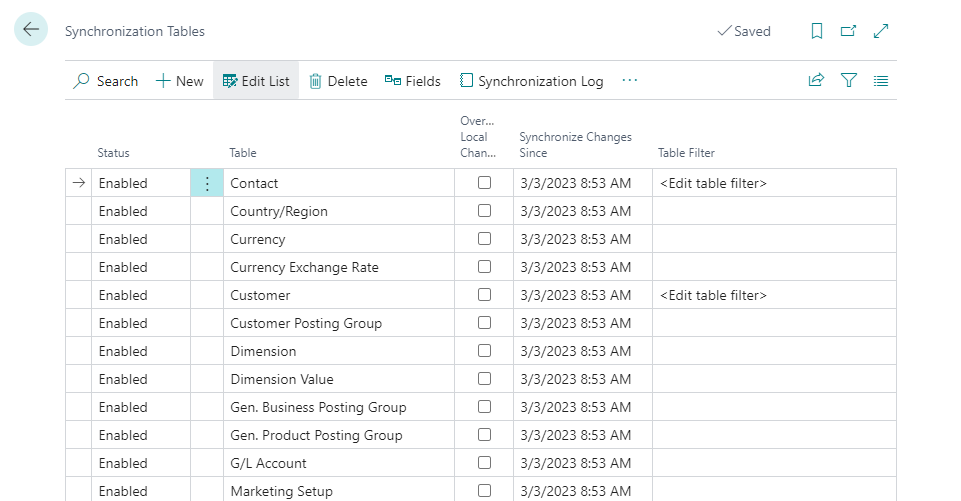This screenshot has width=961, height=501.
Task: Click Edit table filter for Customer
Action: tap(713, 295)
